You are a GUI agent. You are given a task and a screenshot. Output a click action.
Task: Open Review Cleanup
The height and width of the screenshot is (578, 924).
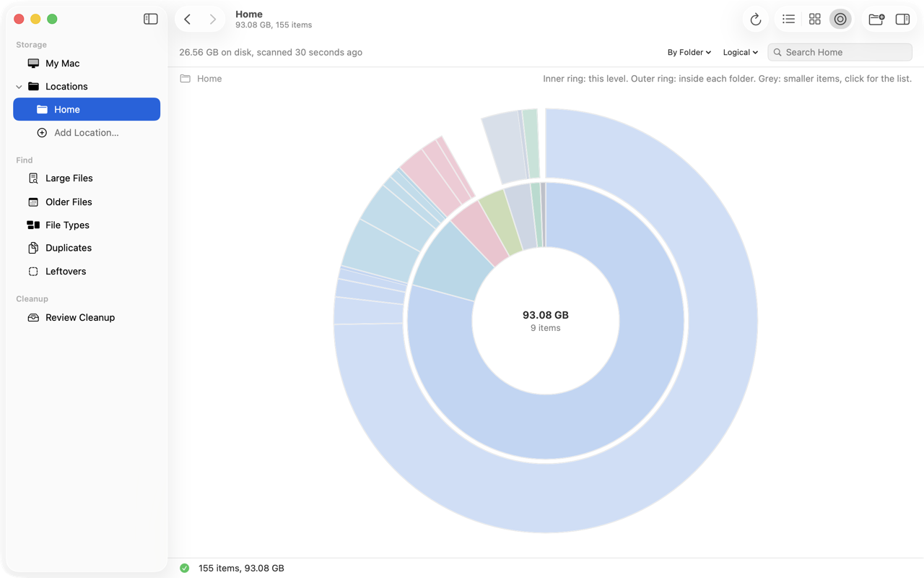coord(87,318)
